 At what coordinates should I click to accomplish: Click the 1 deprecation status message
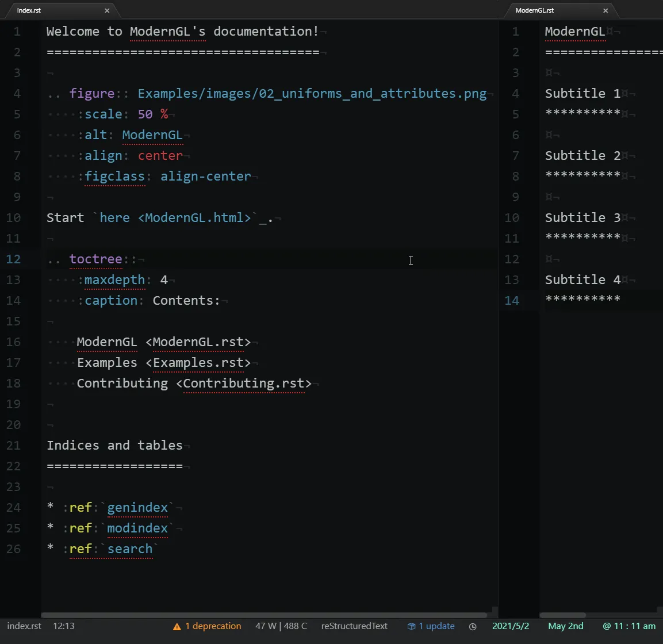(213, 626)
